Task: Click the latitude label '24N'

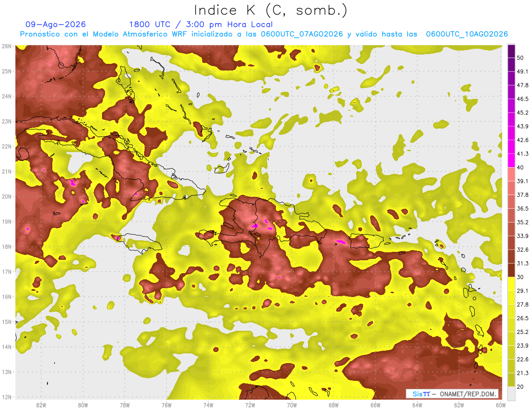Action: (7, 96)
